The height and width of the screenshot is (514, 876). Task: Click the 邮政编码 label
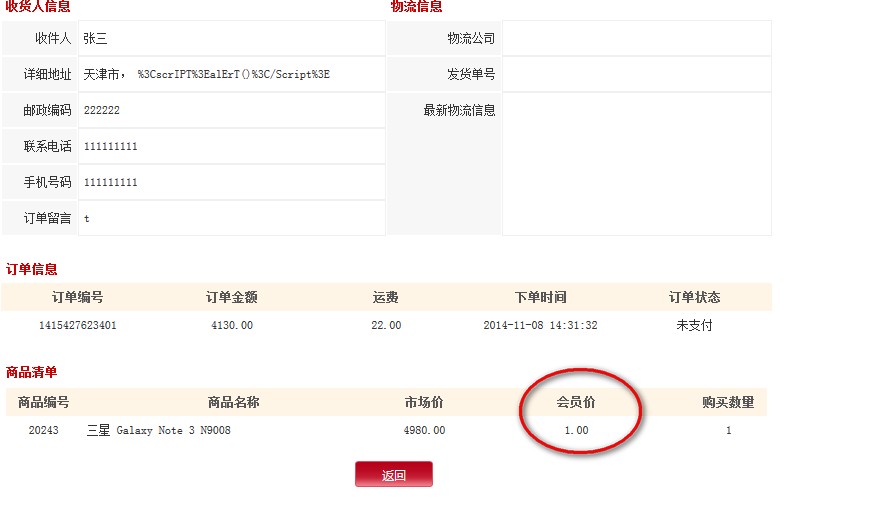[x=47, y=111]
